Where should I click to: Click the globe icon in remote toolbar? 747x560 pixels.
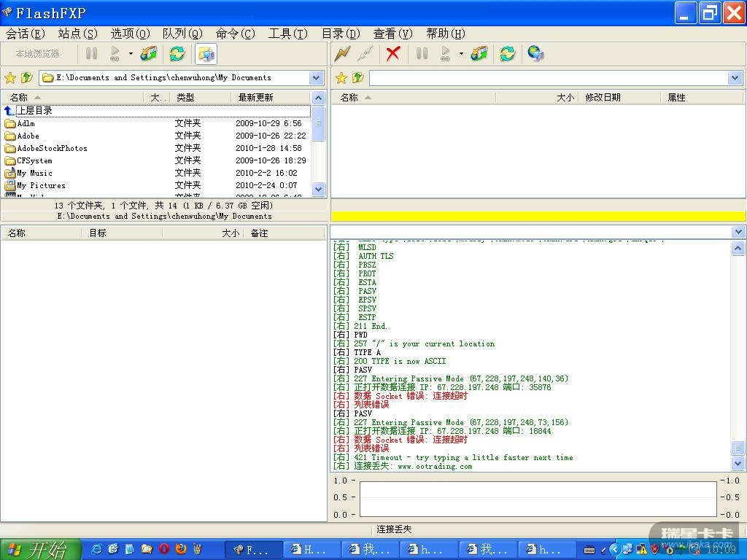pos(535,53)
